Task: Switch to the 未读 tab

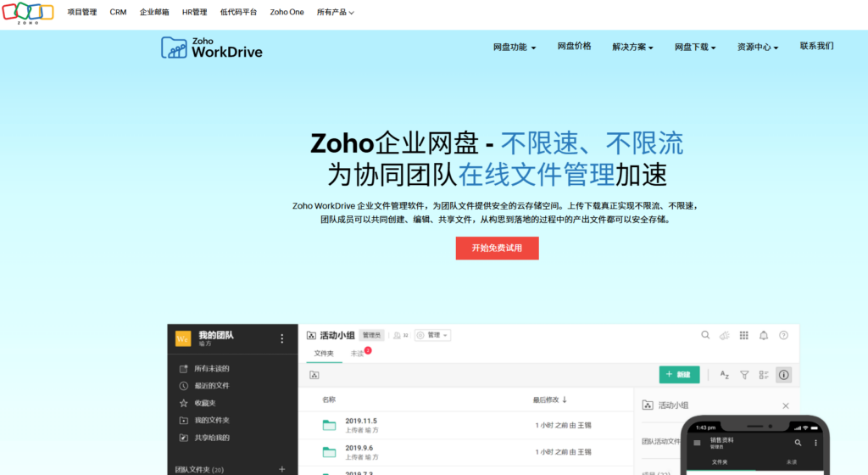Action: pyautogui.click(x=359, y=353)
